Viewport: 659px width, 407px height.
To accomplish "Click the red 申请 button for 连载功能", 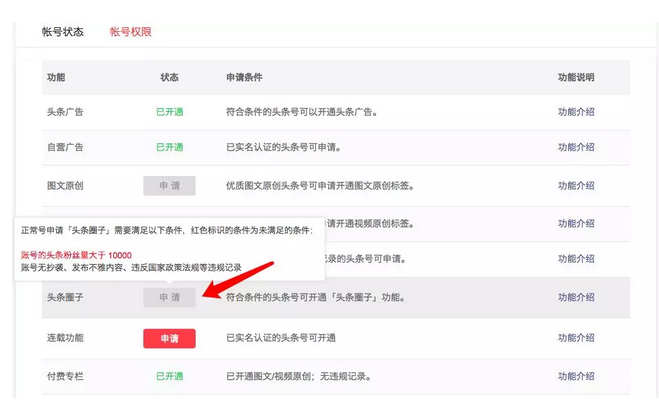I will 169,338.
